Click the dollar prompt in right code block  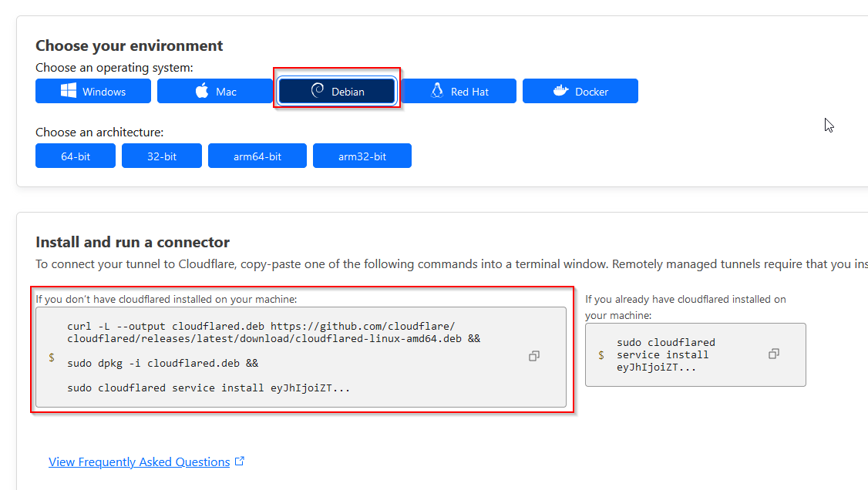601,355
